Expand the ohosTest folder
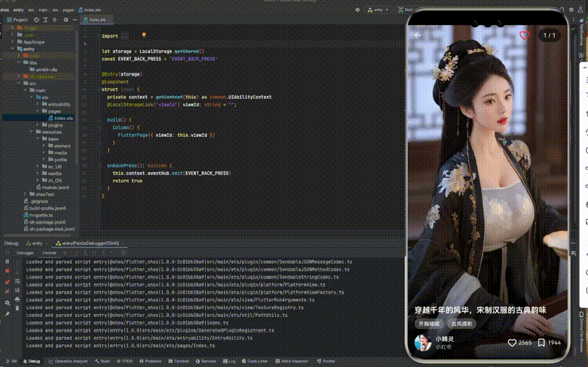The image size is (588, 367). click(x=25, y=194)
